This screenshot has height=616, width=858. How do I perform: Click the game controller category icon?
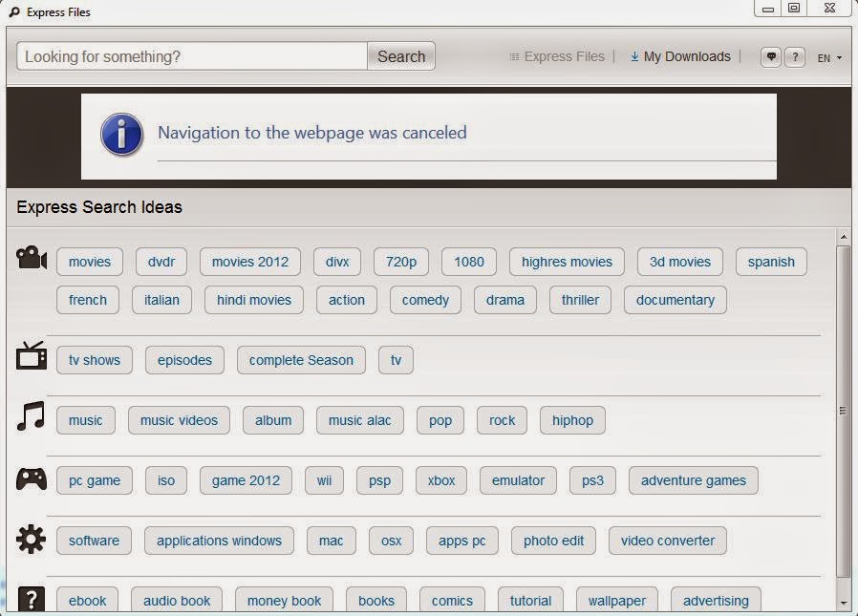pos(31,479)
